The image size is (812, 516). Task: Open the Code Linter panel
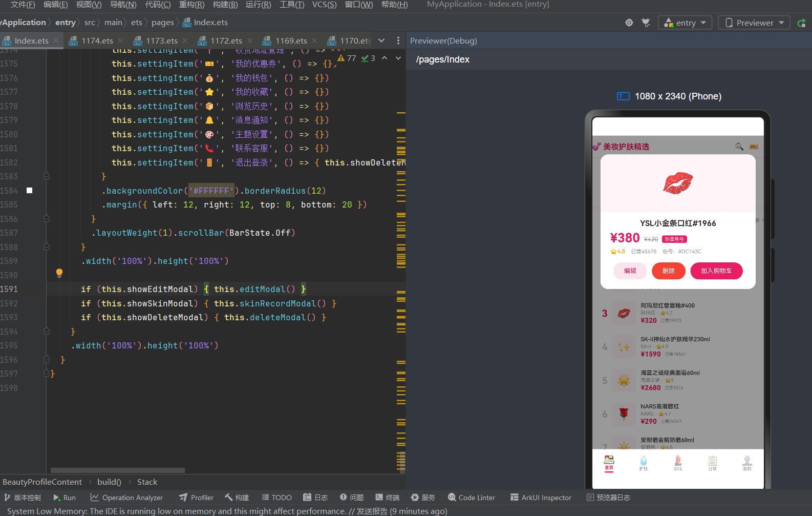pyautogui.click(x=472, y=498)
